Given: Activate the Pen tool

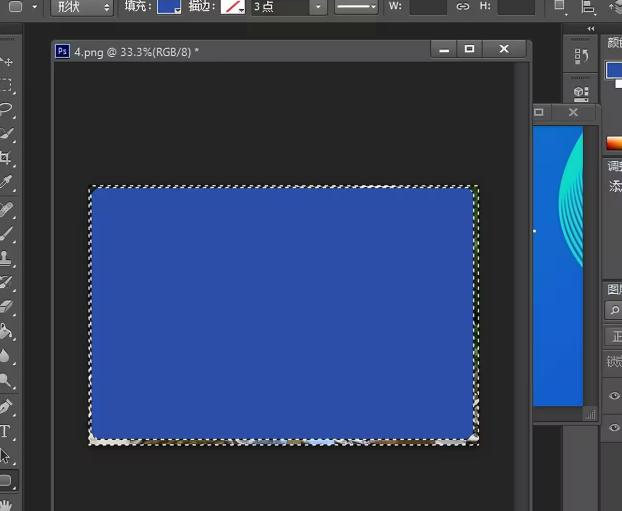Looking at the screenshot, I should click(7, 407).
